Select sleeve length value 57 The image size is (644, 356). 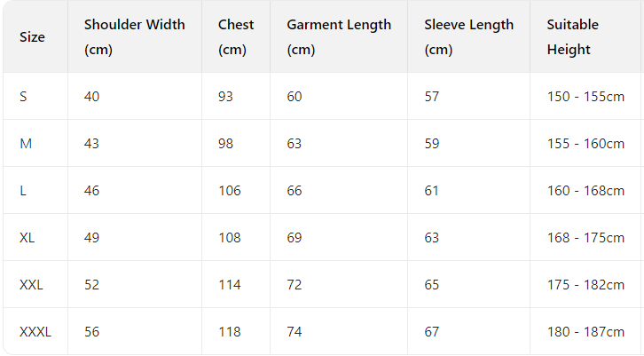432,96
